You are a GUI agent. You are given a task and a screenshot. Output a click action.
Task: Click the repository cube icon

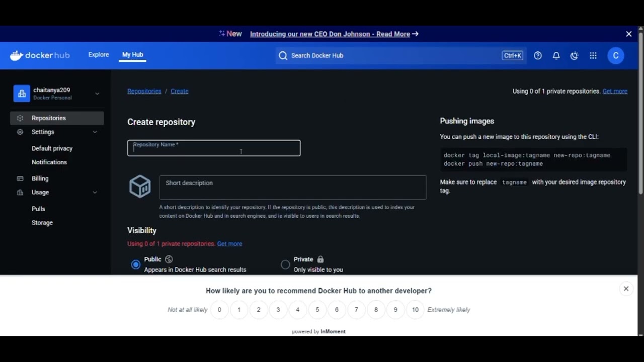140,187
